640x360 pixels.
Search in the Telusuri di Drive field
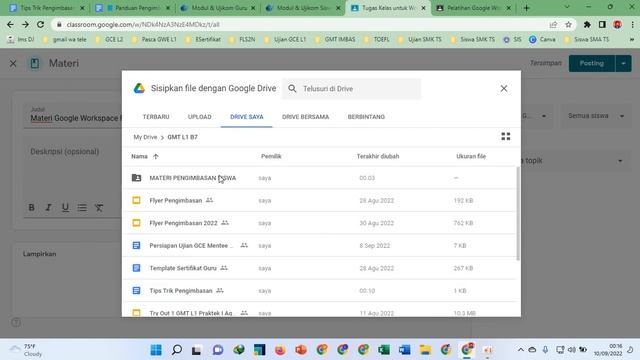(351, 89)
